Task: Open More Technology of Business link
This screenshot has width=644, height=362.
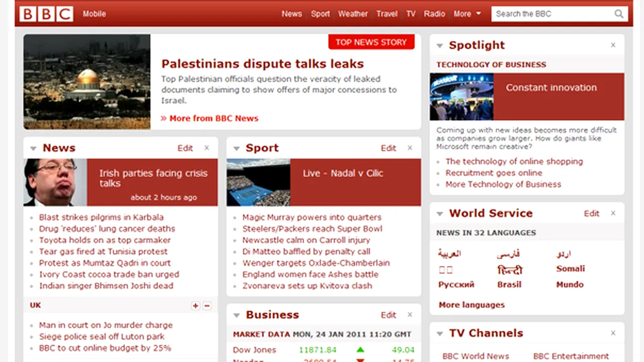Action: click(503, 185)
